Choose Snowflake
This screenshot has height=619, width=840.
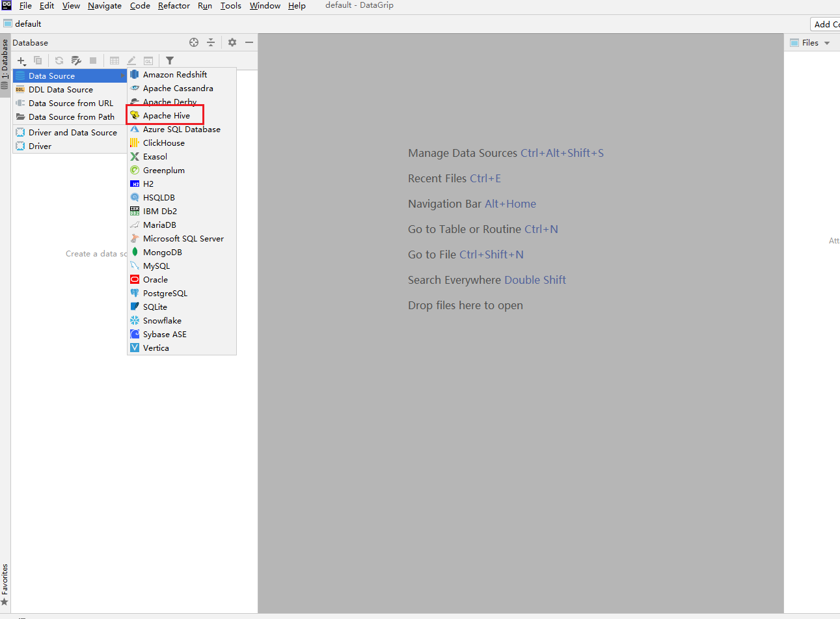182,320
